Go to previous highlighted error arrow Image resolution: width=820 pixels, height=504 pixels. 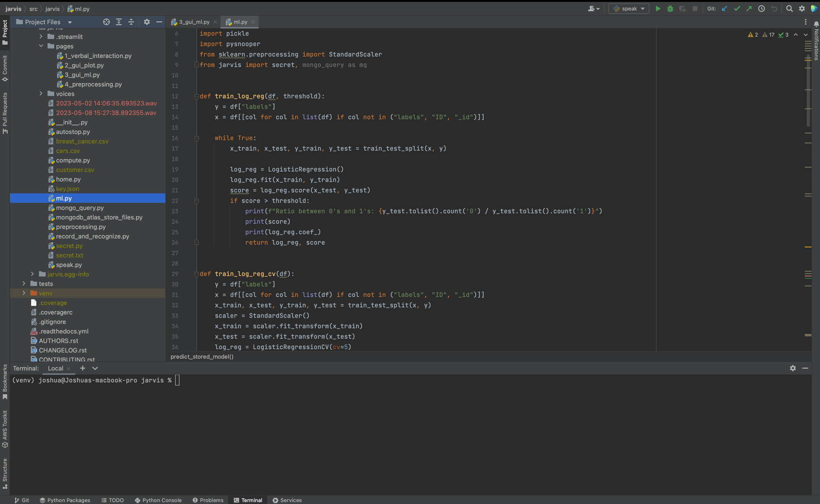click(x=796, y=35)
